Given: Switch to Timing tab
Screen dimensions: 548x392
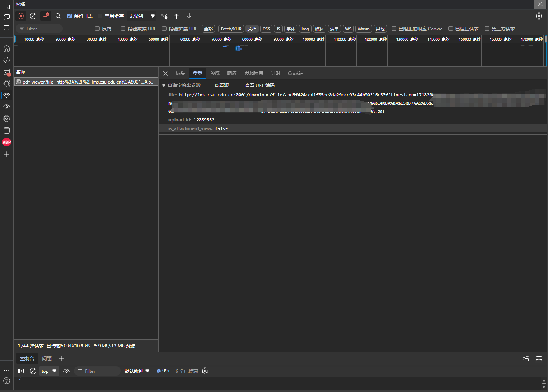Looking at the screenshot, I should click(x=276, y=73).
